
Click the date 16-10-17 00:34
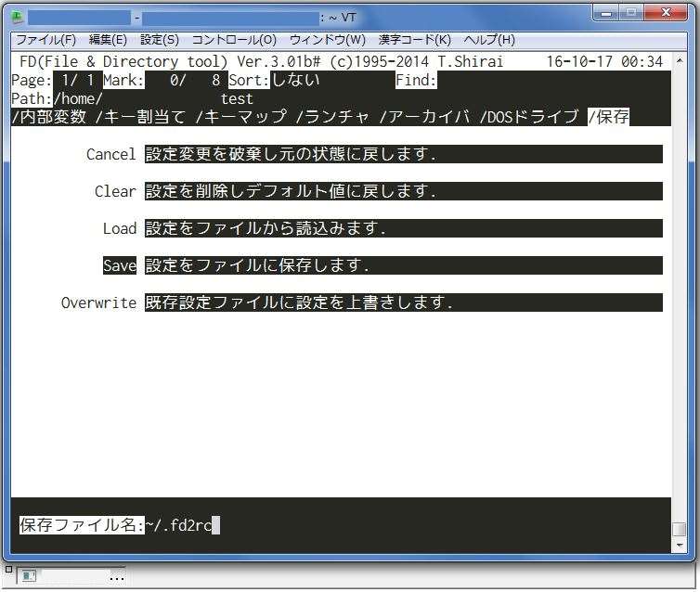click(604, 61)
